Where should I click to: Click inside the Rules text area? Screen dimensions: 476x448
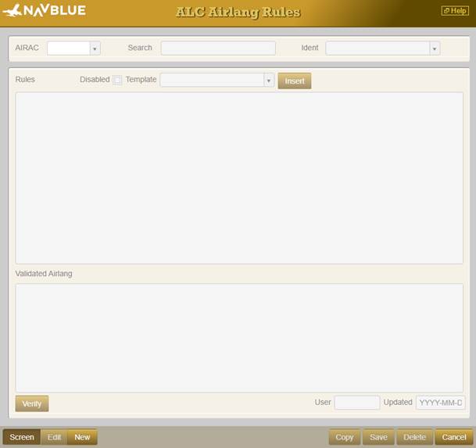[x=239, y=178]
